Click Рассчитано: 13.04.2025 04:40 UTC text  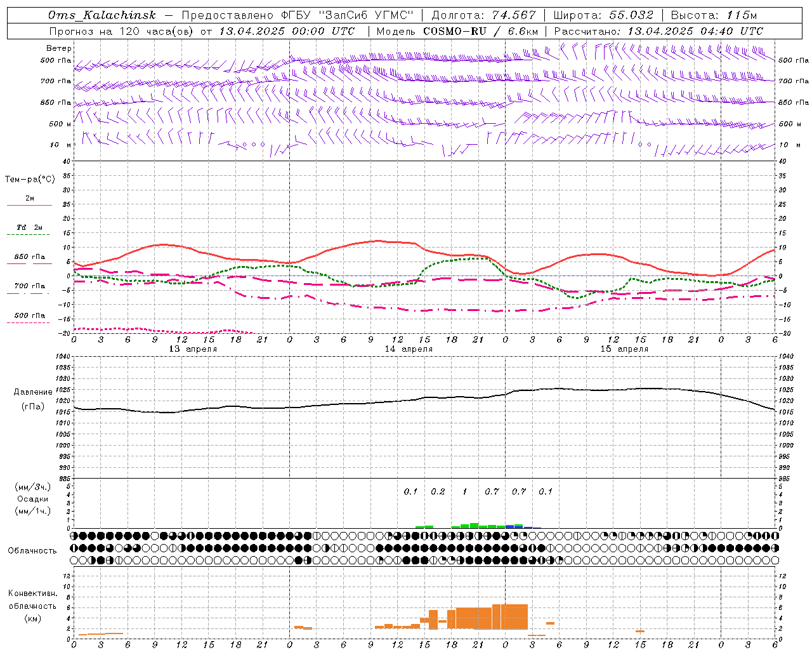click(658, 31)
